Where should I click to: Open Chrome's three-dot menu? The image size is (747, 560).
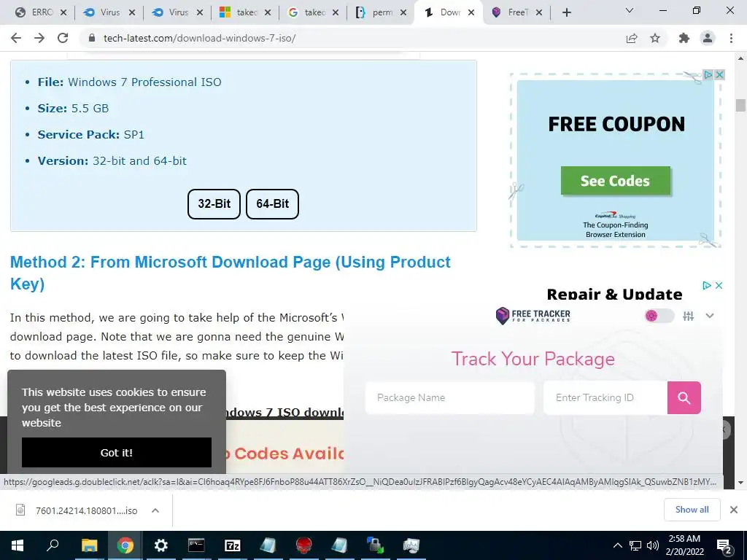click(x=731, y=38)
